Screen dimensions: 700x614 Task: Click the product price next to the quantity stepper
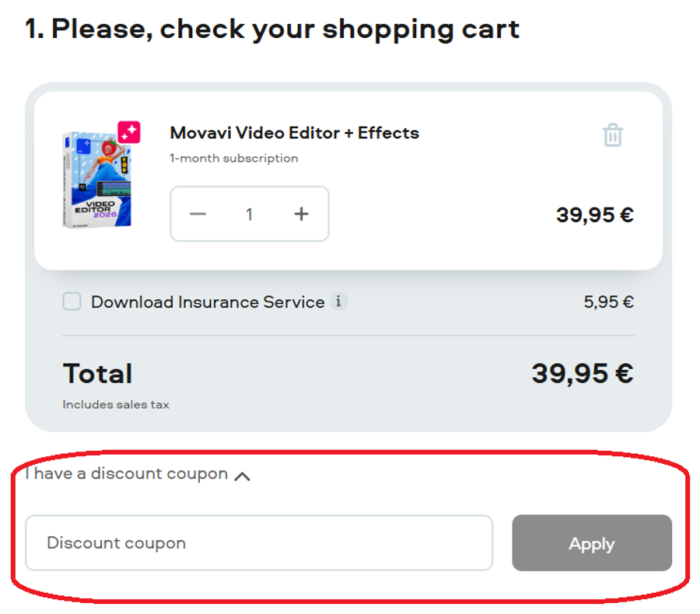point(594,215)
